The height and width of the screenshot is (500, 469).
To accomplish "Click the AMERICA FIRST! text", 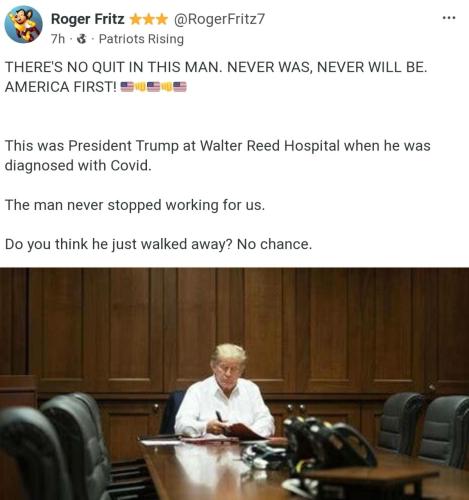I will coord(61,87).
